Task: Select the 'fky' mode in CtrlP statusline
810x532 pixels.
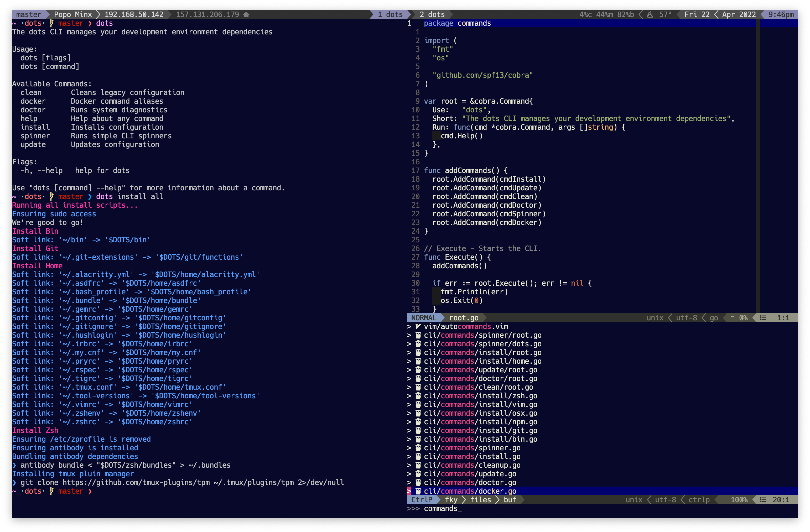Action: point(451,500)
